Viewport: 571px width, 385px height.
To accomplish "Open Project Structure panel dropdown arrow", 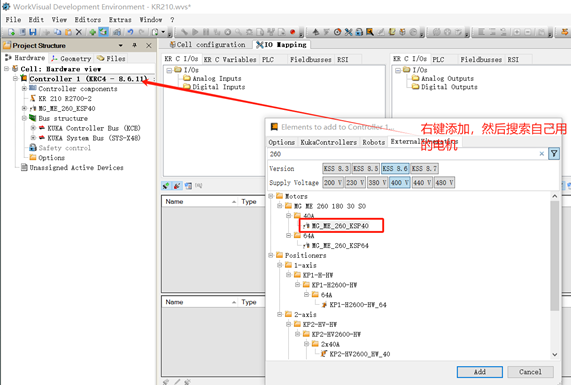I will coord(121,46).
